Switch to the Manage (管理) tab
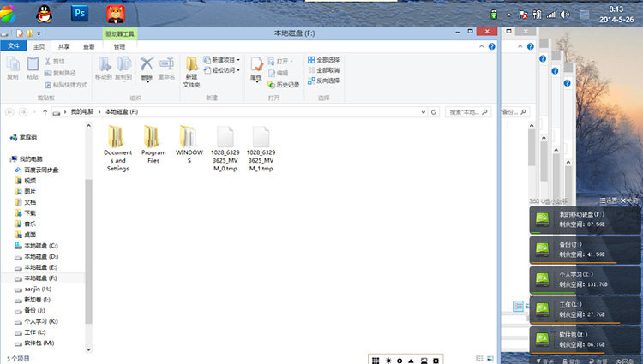Image resolution: width=643 pixels, height=364 pixels. (x=119, y=46)
